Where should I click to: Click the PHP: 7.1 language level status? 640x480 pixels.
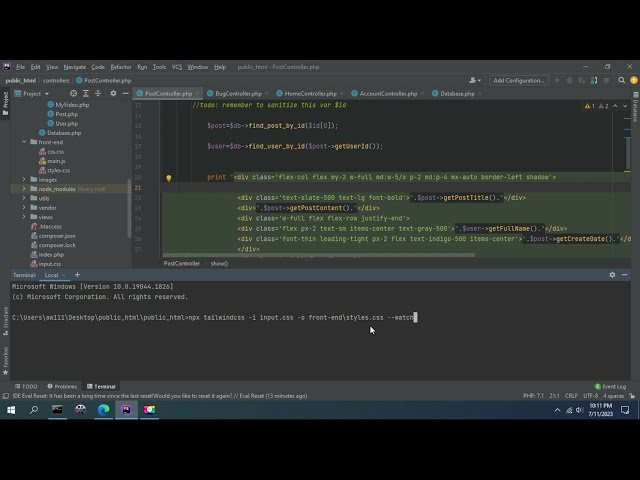tap(533, 396)
